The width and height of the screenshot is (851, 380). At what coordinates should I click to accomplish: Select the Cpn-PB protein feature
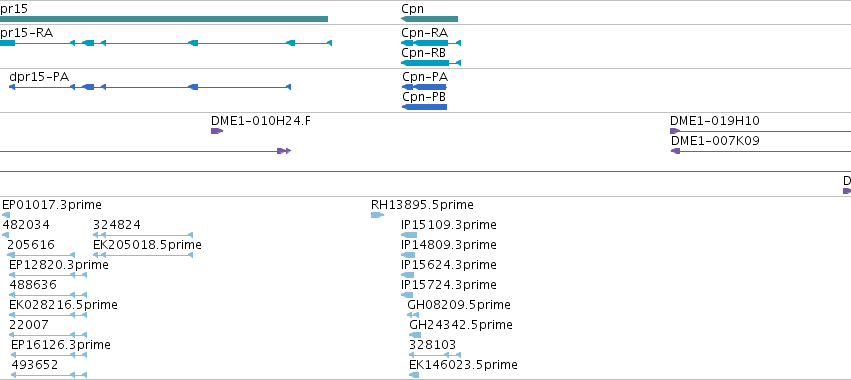424,107
